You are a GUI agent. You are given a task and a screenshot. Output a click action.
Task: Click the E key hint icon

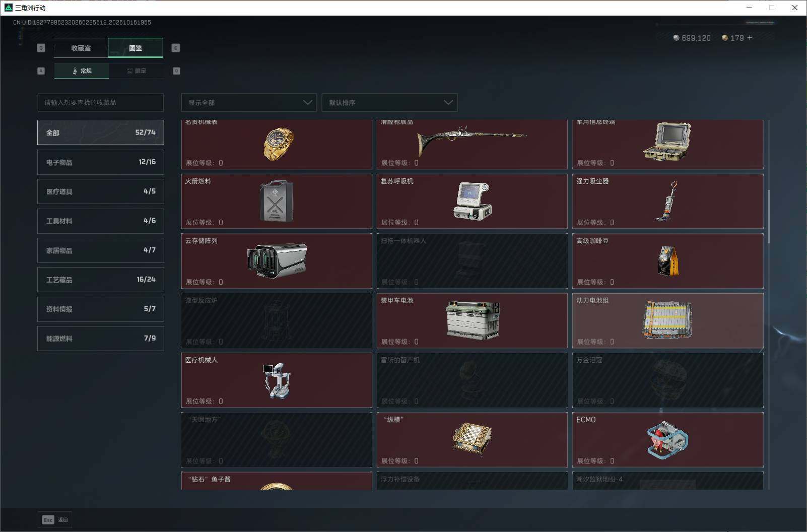(x=176, y=48)
